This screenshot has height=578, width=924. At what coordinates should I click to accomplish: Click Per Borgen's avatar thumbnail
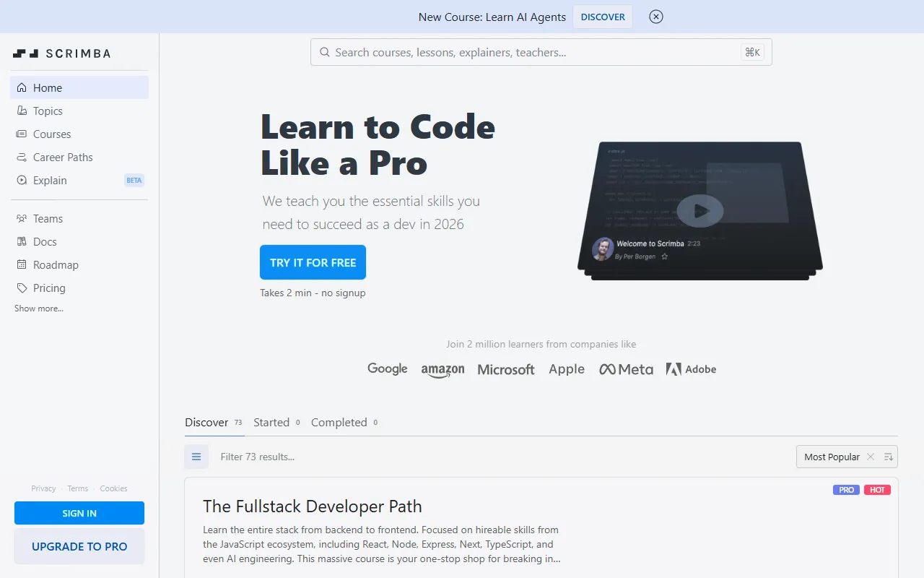(603, 249)
